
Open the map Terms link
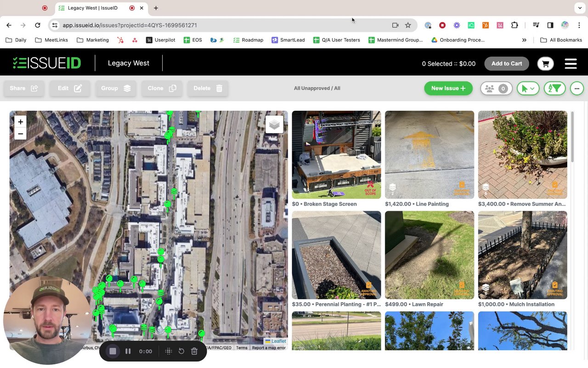(242, 348)
